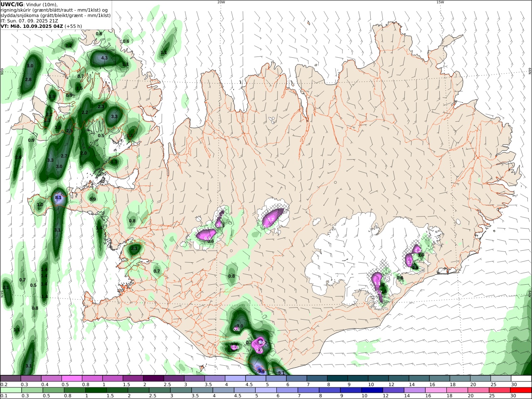532x399 pixels.
Task: Select the '5.1' value near the south coast
Action: [x=281, y=373]
